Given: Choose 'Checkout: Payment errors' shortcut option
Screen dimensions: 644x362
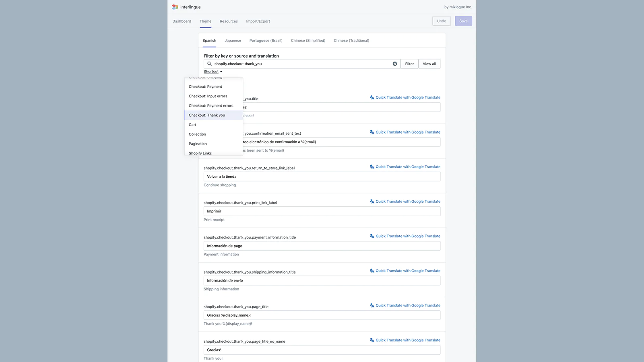Looking at the screenshot, I should pos(211,106).
